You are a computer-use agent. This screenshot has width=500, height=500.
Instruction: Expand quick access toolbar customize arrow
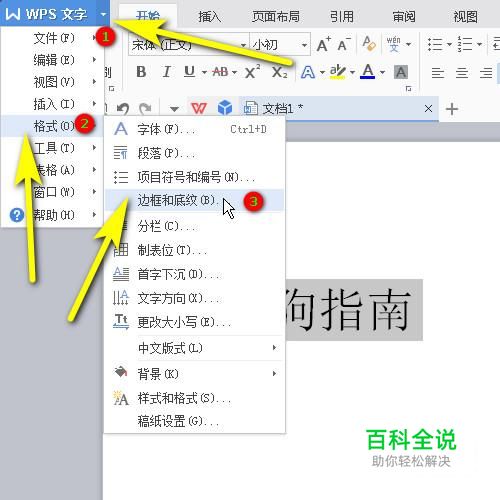point(174,109)
